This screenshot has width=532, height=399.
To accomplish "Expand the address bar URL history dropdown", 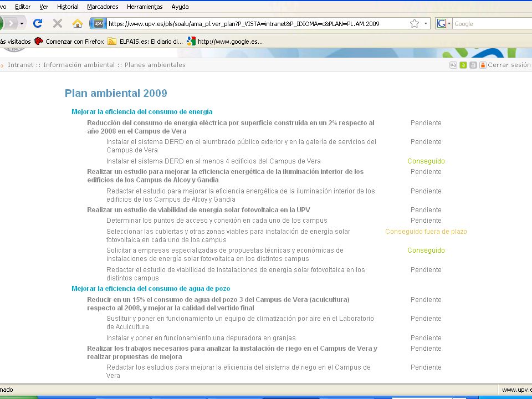I will point(426,23).
